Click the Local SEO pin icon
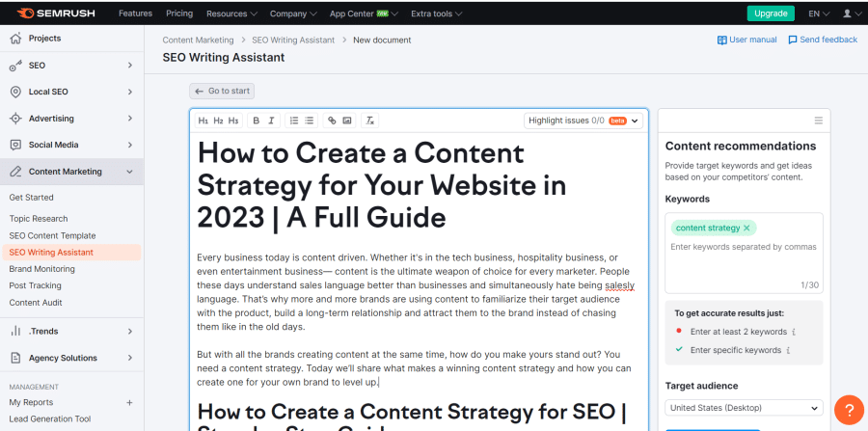The image size is (868, 431). click(x=16, y=92)
